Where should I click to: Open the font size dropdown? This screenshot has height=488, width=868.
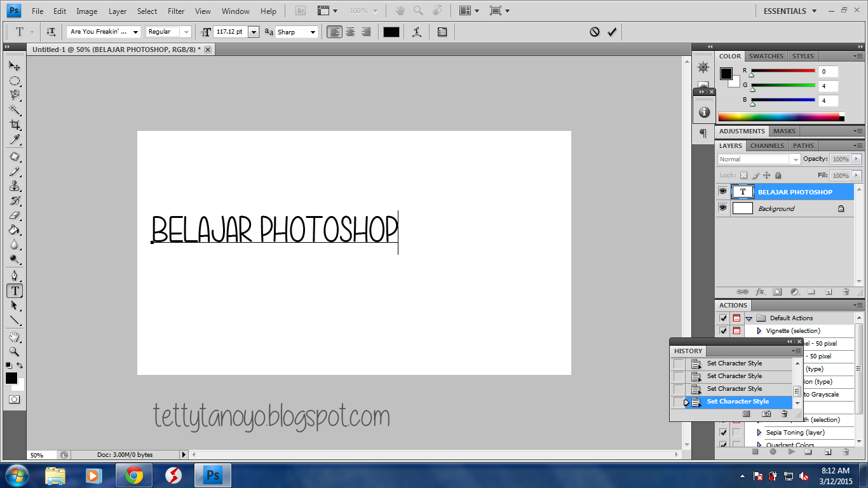(x=254, y=32)
